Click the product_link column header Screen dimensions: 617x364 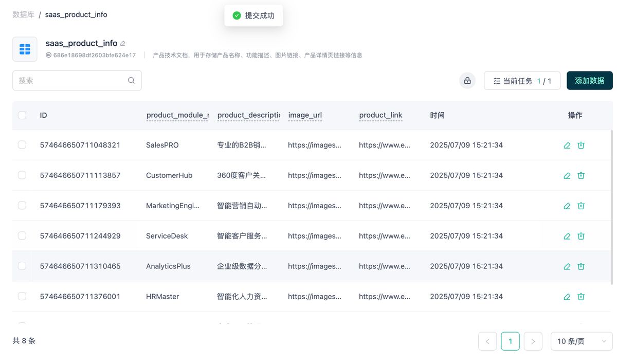(380, 115)
